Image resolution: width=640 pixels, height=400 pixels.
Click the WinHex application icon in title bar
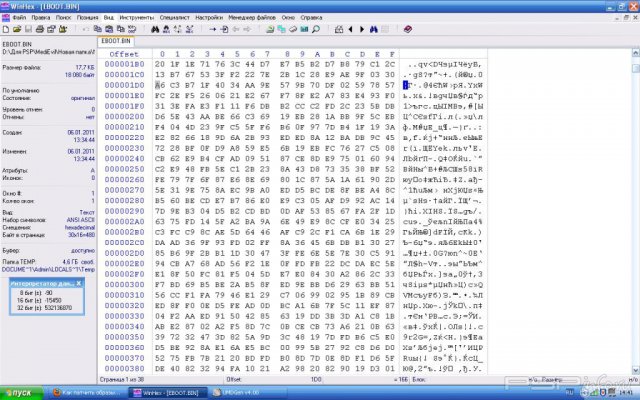point(7,6)
